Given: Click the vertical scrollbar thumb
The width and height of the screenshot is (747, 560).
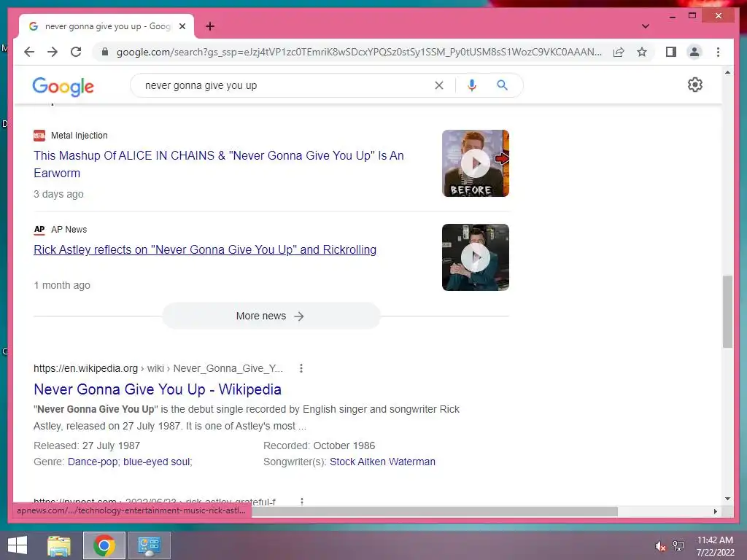Looking at the screenshot, I should pyautogui.click(x=727, y=311).
